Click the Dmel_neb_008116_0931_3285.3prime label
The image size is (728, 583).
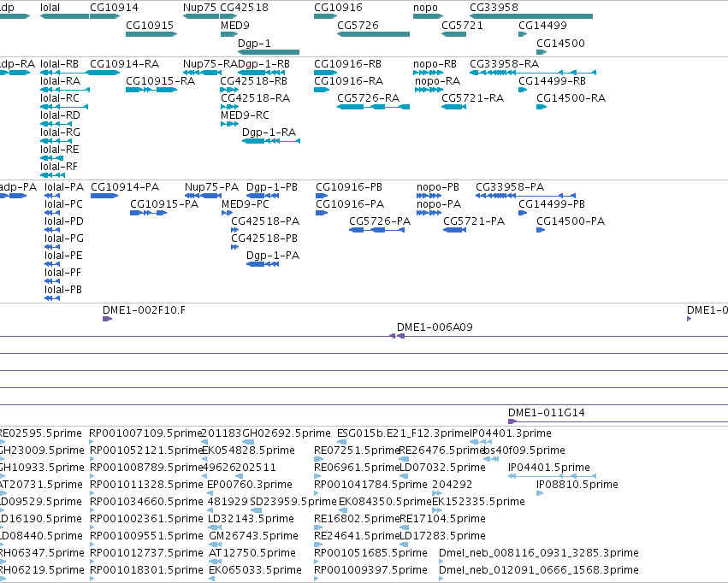click(539, 553)
